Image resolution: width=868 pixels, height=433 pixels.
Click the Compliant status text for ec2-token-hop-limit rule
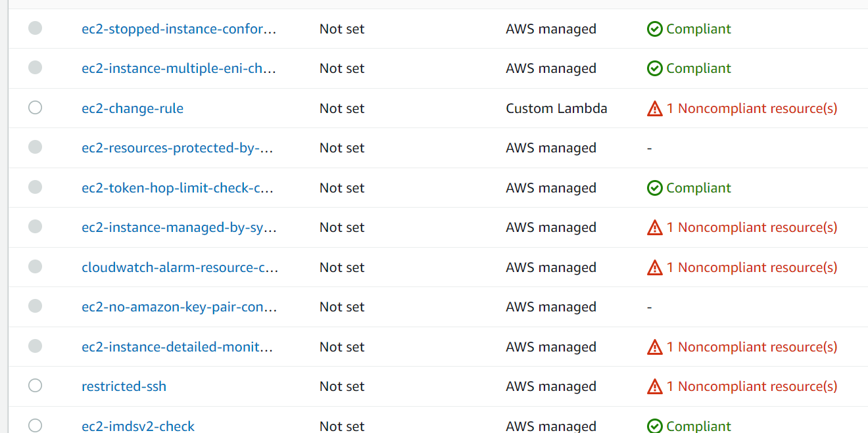(698, 187)
